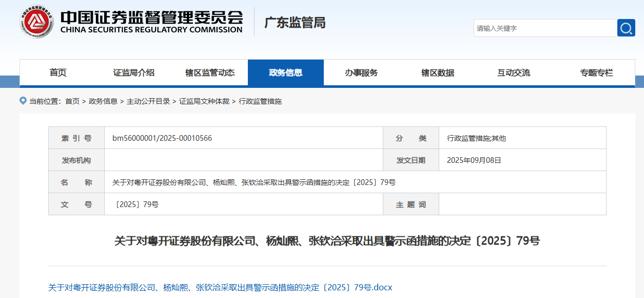
Task: Click the bold article headline
Action: tap(327, 240)
